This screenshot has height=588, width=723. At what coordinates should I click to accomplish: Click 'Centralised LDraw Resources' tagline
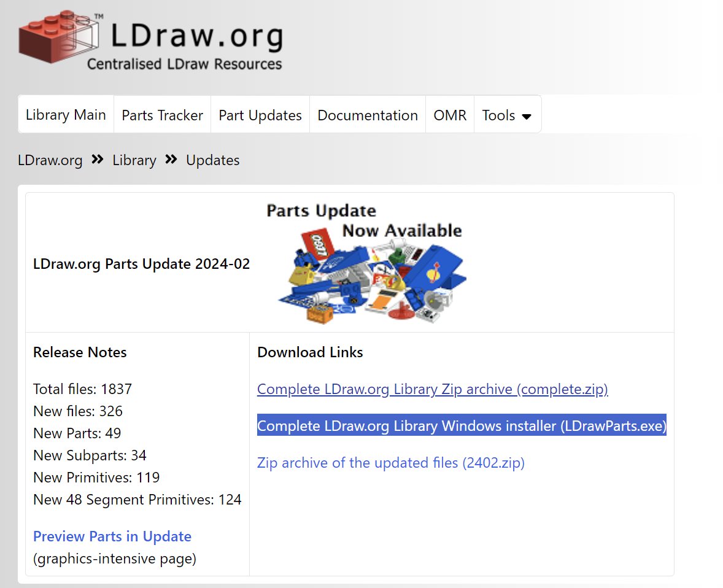(185, 64)
